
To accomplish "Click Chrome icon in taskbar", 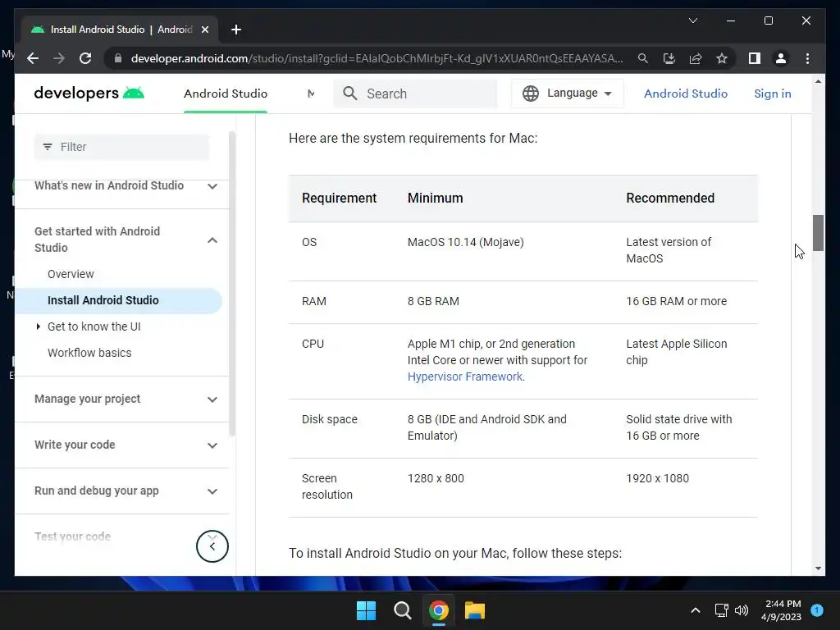I will (x=438, y=610).
